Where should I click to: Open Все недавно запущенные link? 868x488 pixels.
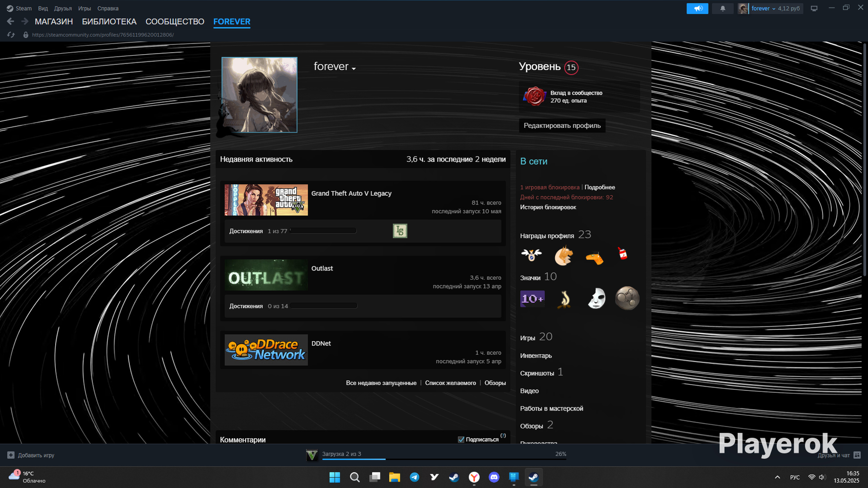click(381, 383)
